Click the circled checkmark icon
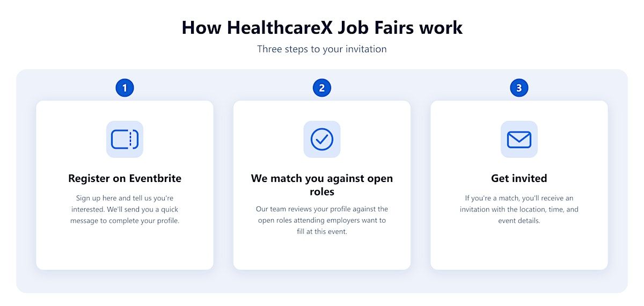This screenshot has height=306, width=644. point(322,139)
